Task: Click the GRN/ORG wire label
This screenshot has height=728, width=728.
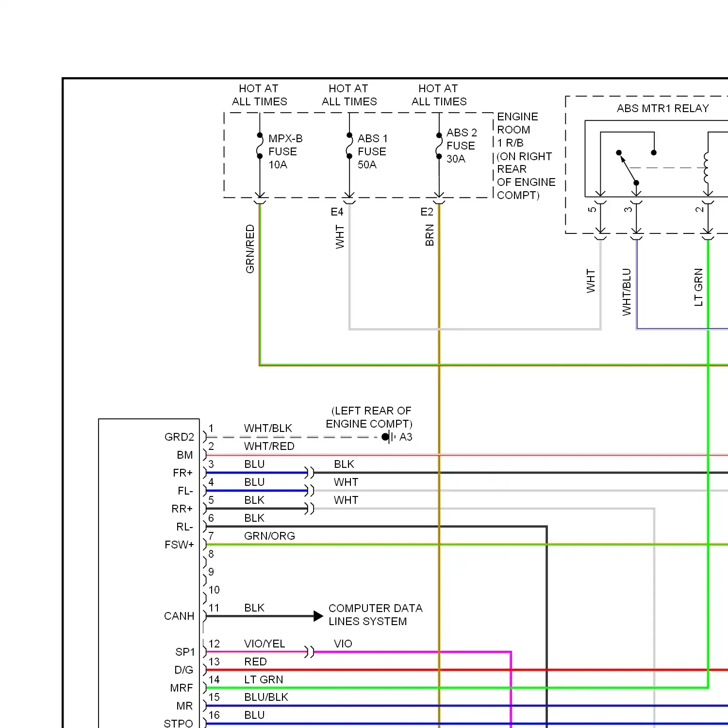Action: (x=269, y=536)
